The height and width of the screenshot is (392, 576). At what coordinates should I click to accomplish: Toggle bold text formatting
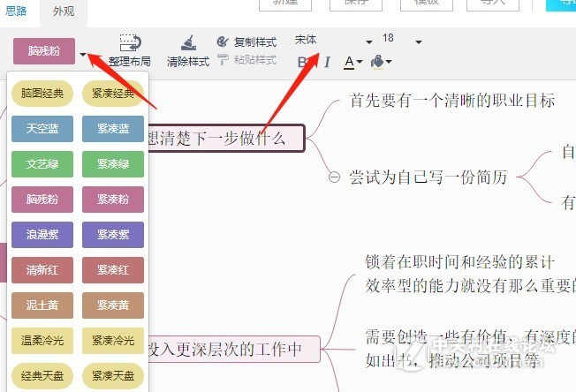pyautogui.click(x=302, y=62)
